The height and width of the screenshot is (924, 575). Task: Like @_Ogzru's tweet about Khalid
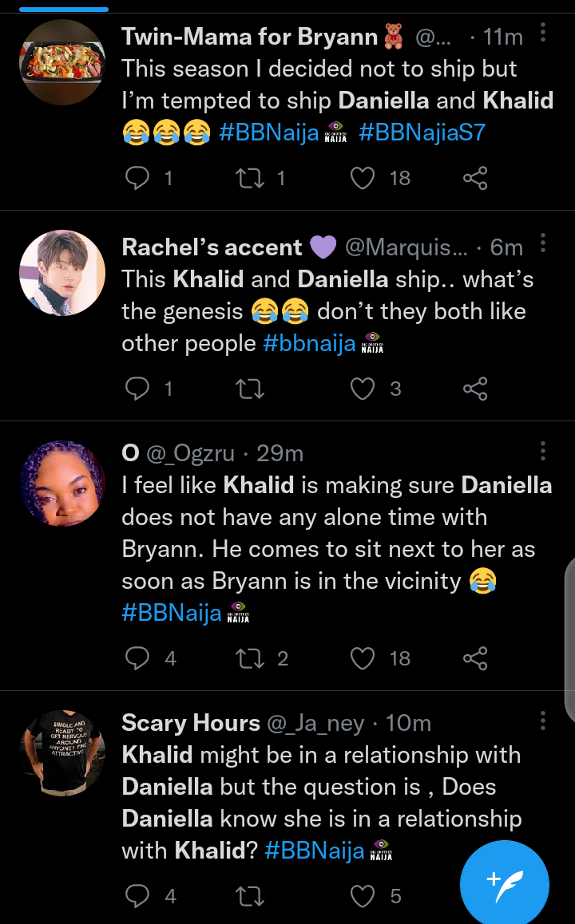point(363,658)
